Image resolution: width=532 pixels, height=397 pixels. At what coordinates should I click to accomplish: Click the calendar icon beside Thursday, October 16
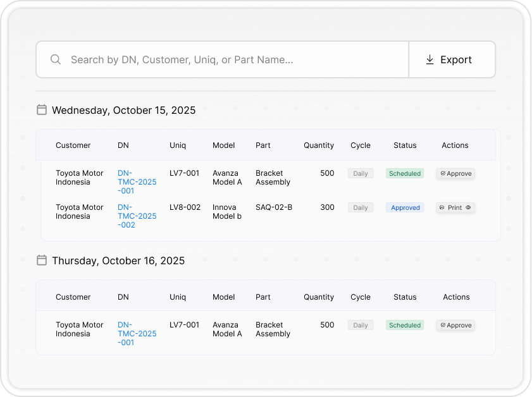coord(42,260)
